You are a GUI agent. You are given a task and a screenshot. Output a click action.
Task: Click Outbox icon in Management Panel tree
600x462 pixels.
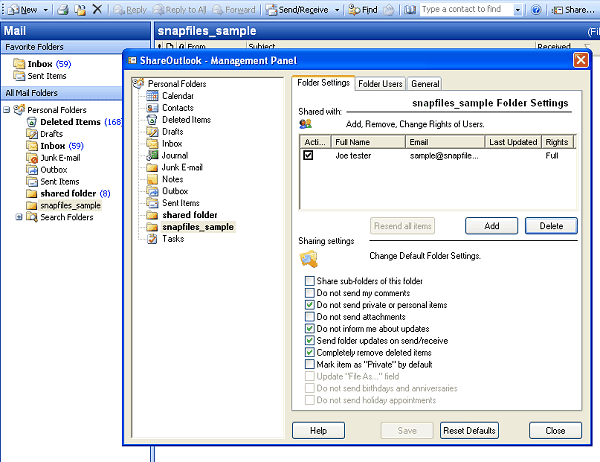pyautogui.click(x=152, y=191)
